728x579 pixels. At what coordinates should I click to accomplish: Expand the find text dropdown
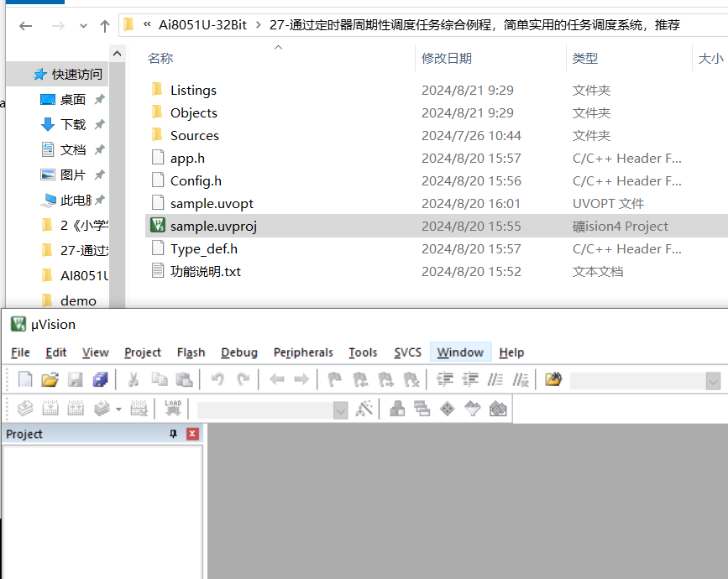[713, 381]
